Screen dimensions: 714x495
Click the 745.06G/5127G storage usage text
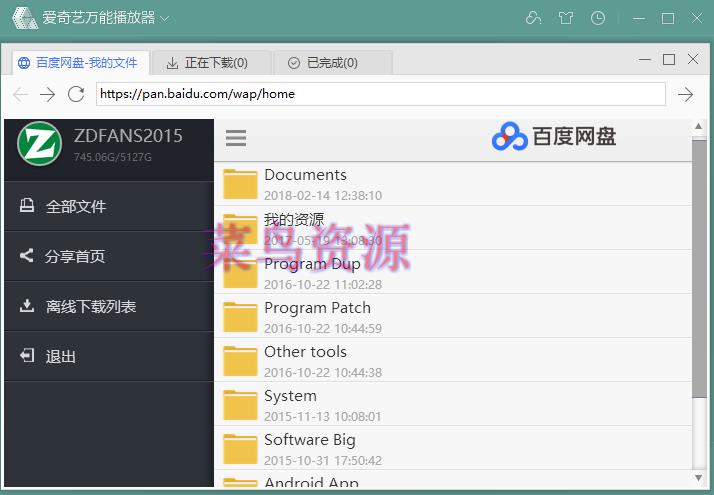coord(113,157)
